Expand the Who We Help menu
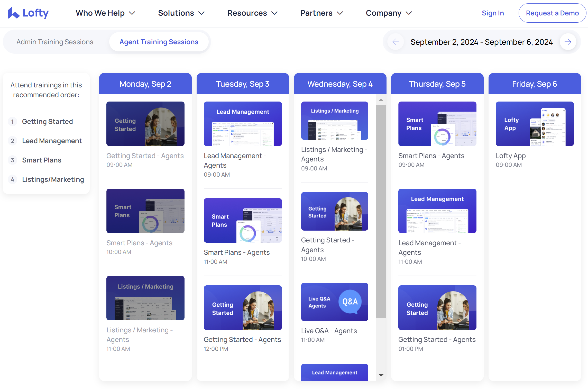 pyautogui.click(x=105, y=13)
